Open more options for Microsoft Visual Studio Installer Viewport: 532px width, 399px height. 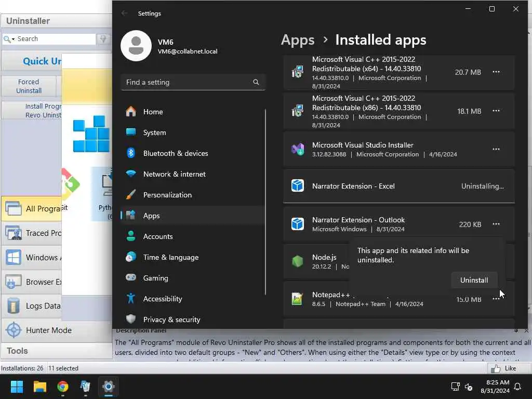(x=496, y=149)
